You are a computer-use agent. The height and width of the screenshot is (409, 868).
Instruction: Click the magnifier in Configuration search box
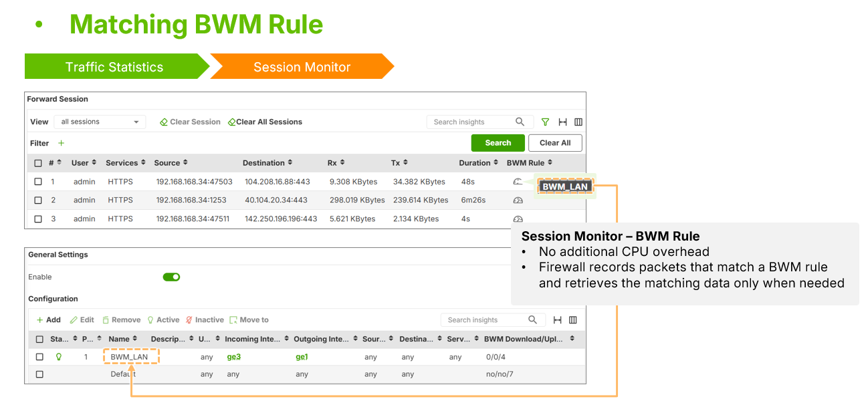point(532,319)
